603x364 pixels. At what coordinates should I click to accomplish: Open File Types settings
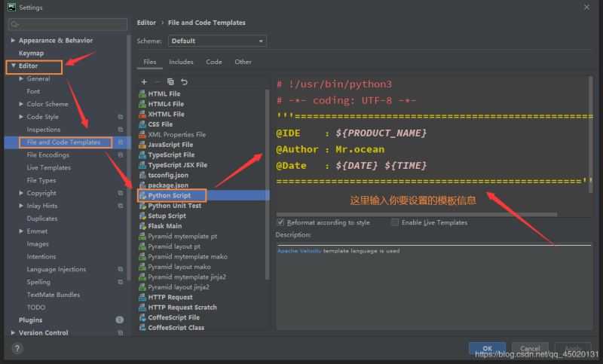point(41,180)
